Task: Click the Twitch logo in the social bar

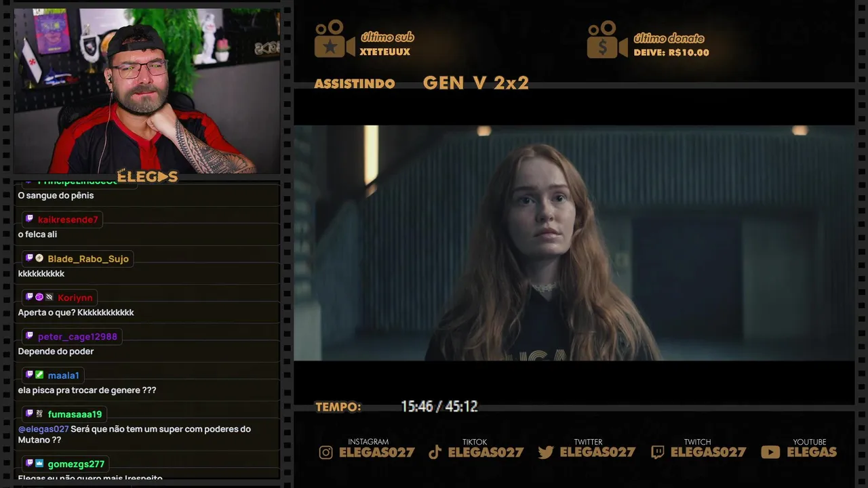Action: tap(657, 453)
